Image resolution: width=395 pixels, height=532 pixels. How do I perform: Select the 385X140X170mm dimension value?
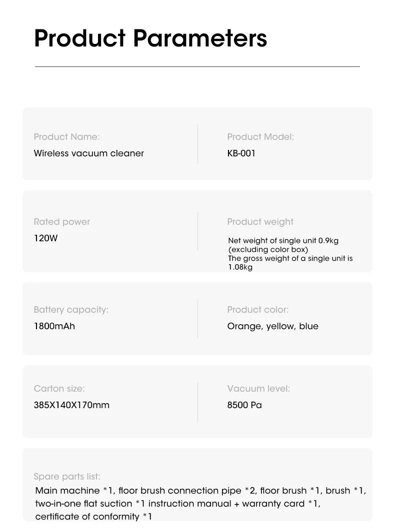[x=71, y=405]
